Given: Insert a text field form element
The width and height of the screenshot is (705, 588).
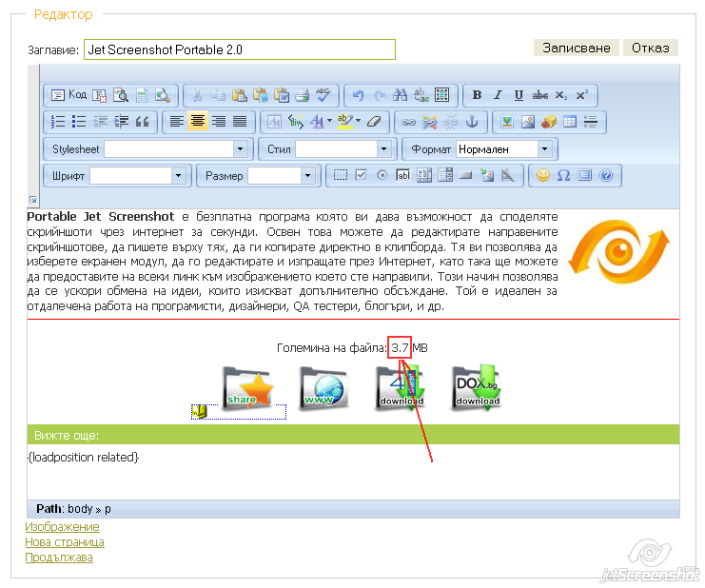Looking at the screenshot, I should tap(402, 175).
